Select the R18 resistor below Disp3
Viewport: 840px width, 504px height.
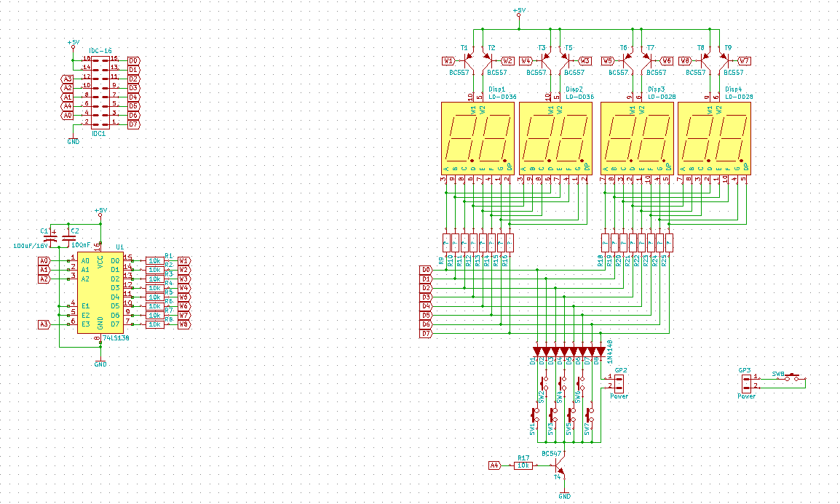point(606,243)
